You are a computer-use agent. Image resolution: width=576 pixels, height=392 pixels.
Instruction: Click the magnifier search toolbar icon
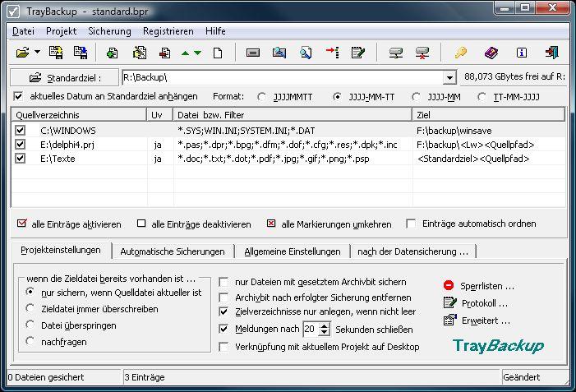point(305,53)
